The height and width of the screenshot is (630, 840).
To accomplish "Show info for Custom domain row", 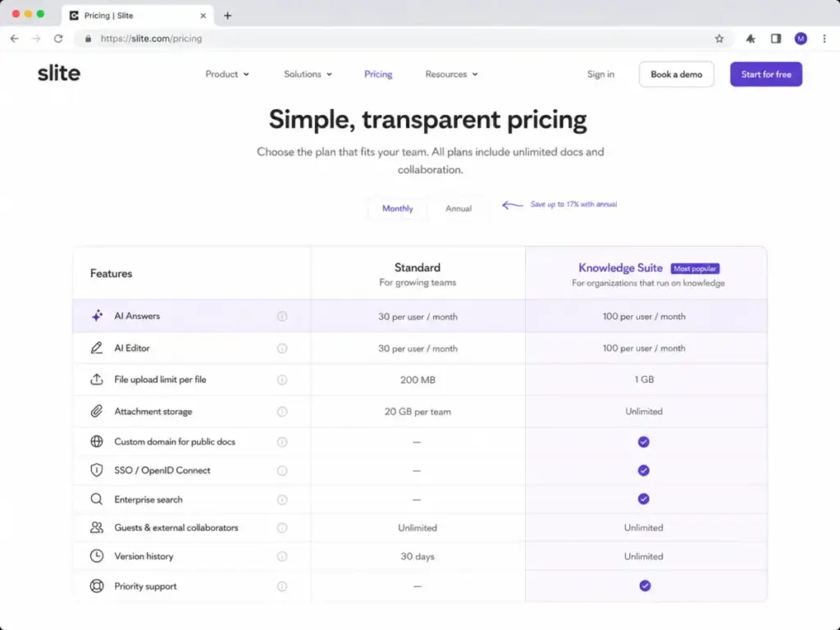I will [x=282, y=442].
